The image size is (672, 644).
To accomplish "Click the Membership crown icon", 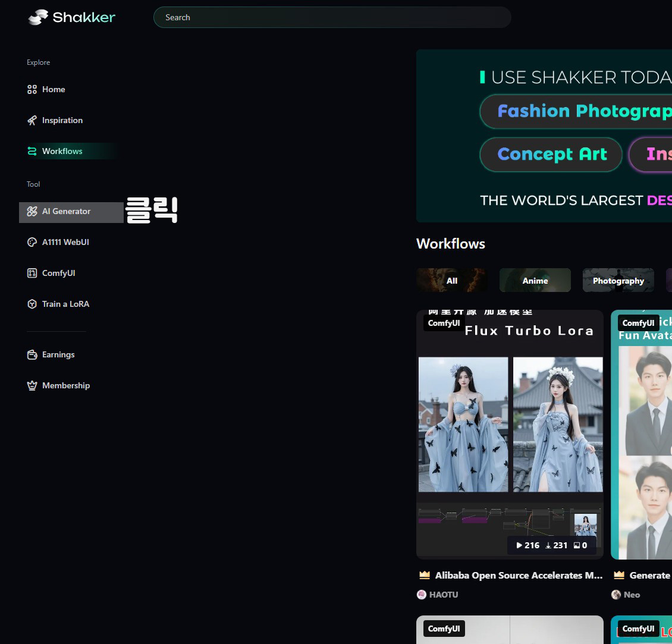I will (32, 386).
